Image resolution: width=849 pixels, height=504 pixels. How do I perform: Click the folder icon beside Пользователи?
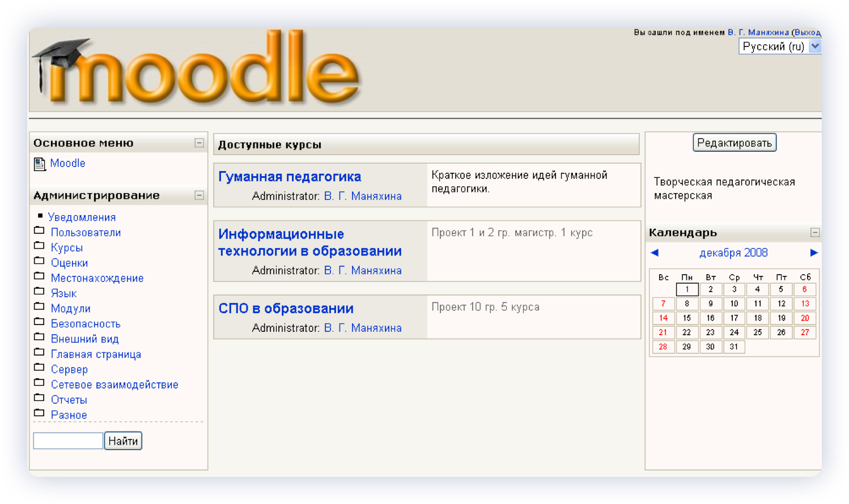(x=39, y=230)
